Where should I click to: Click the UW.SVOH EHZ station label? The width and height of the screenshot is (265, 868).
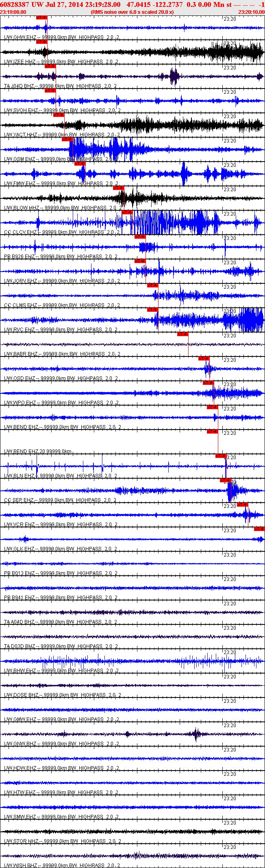[x=63, y=110]
